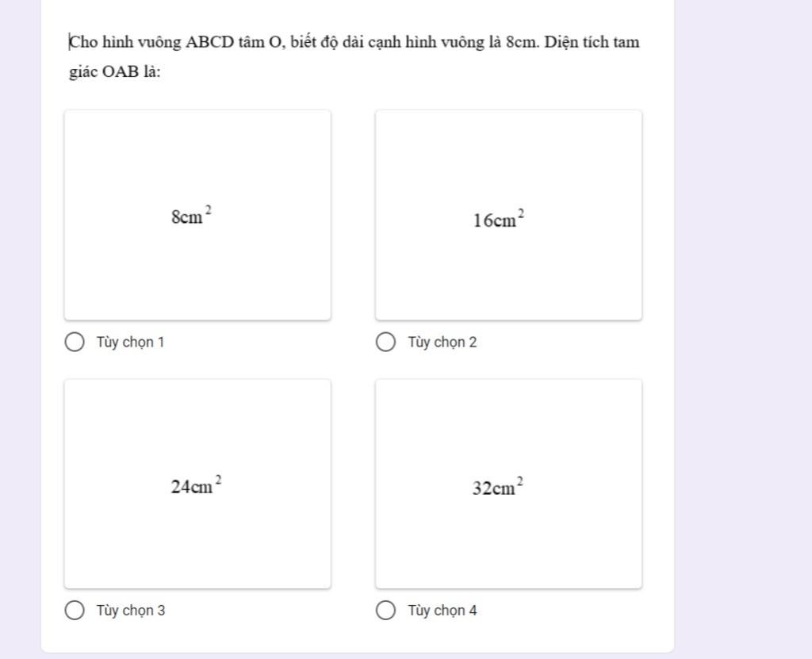812x659 pixels.
Task: Click the 'Tùy chọn 3' label text
Action: click(131, 611)
